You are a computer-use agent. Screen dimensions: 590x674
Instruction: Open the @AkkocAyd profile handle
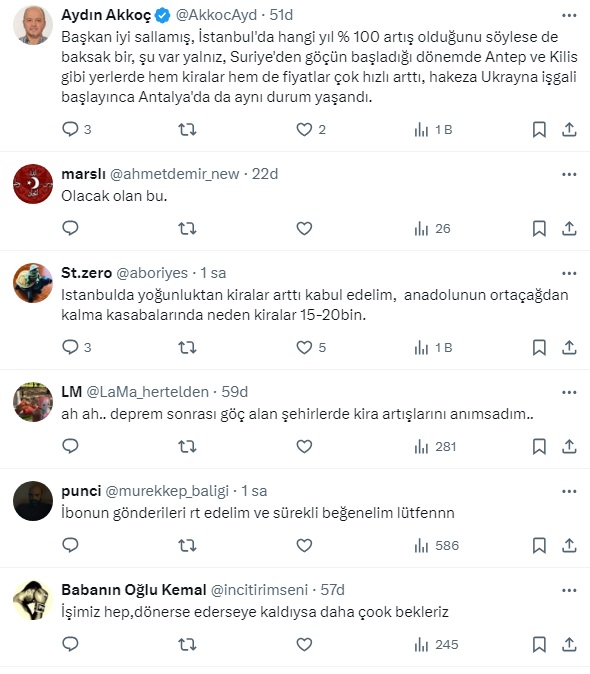[x=216, y=15]
